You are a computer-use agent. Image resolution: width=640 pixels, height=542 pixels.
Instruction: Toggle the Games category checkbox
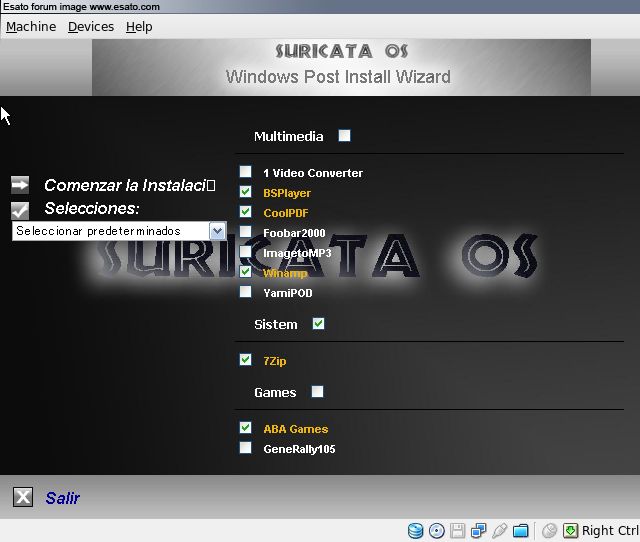click(318, 391)
